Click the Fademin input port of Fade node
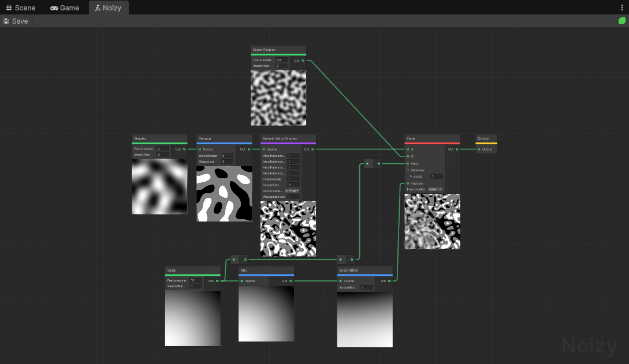Screen dimensions: 629x364 tap(408, 183)
